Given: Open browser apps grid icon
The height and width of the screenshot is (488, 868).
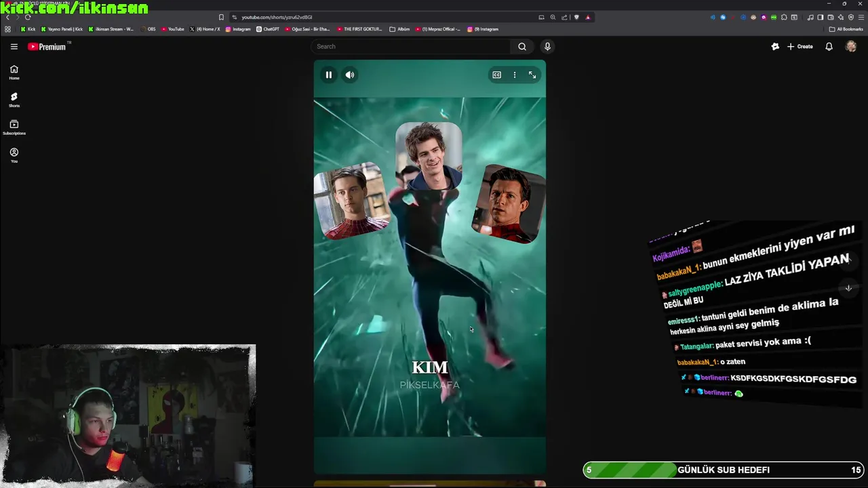Looking at the screenshot, I should (x=7, y=29).
